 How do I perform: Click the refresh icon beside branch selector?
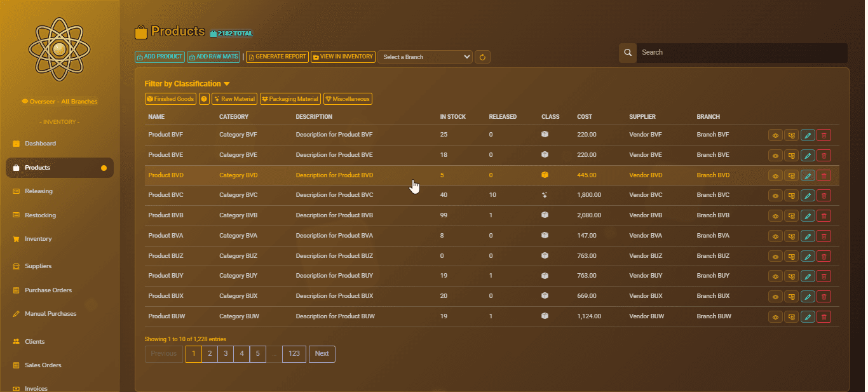coord(482,57)
